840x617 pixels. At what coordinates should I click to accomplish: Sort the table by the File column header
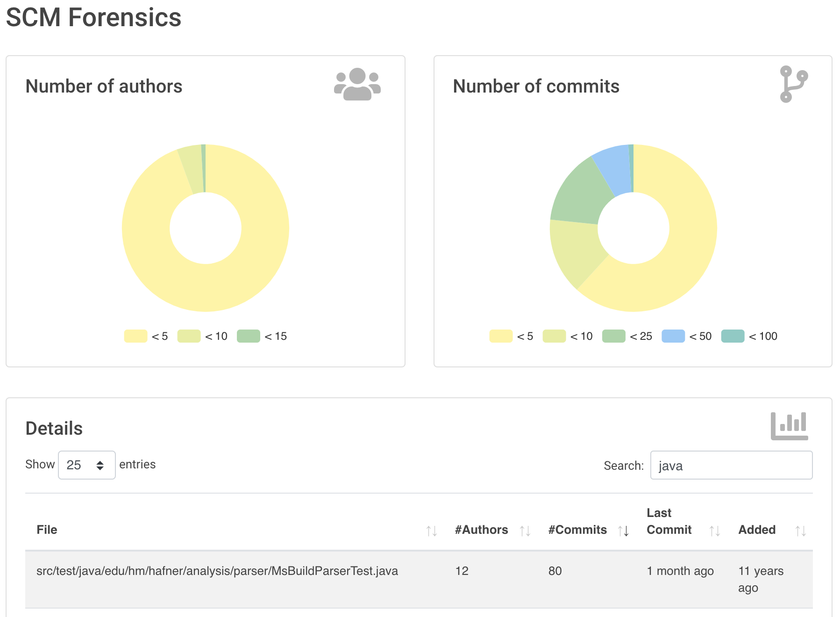point(47,530)
